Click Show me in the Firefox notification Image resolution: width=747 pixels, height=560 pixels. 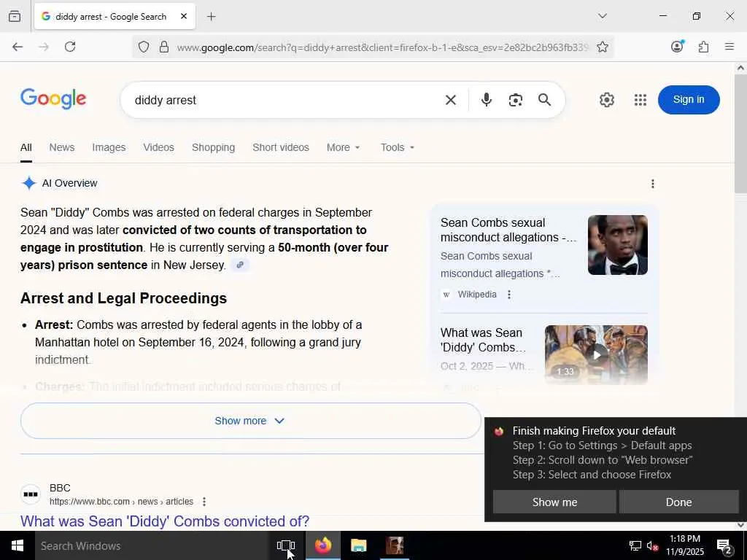coord(554,502)
